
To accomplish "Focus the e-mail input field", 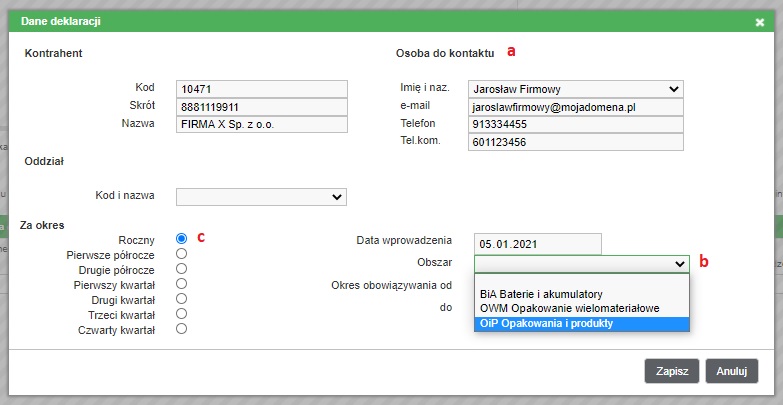I will click(x=574, y=106).
